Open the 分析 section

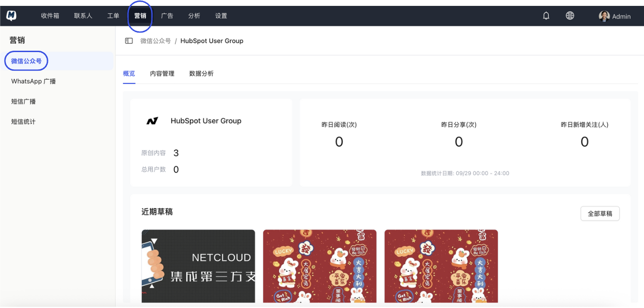(x=194, y=15)
